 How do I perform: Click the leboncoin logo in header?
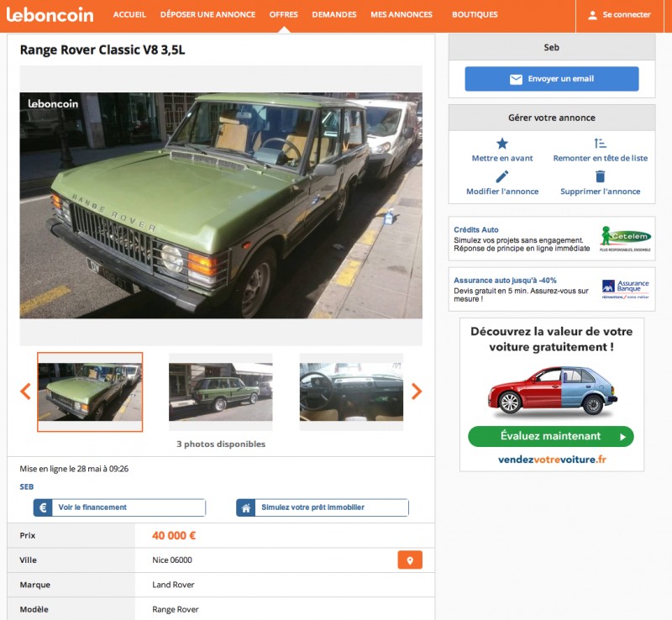(50, 14)
